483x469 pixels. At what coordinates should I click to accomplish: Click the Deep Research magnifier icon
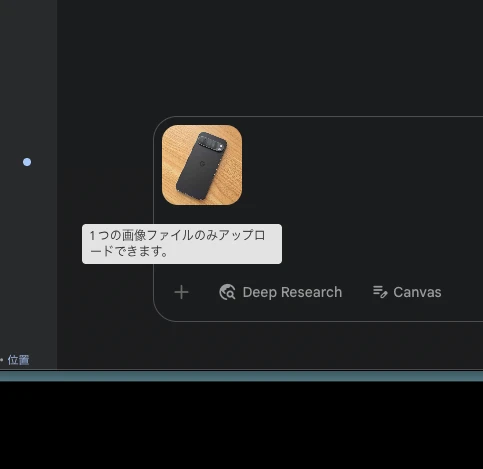point(227,292)
